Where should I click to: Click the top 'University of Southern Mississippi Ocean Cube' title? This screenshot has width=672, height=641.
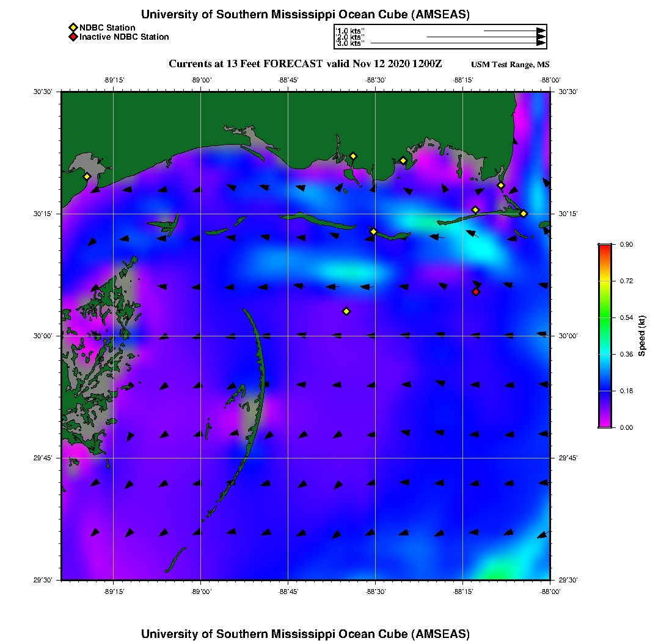click(x=305, y=14)
